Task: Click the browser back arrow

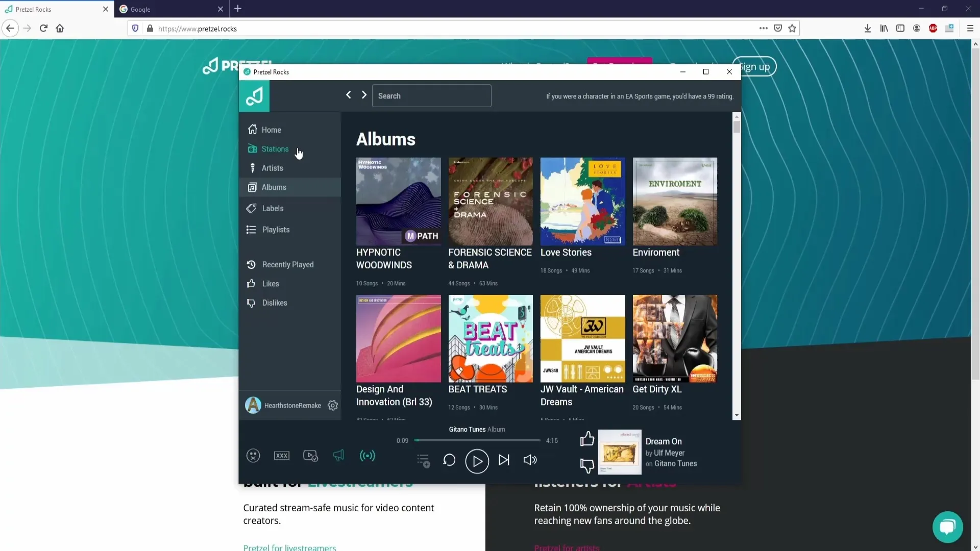Action: (10, 29)
